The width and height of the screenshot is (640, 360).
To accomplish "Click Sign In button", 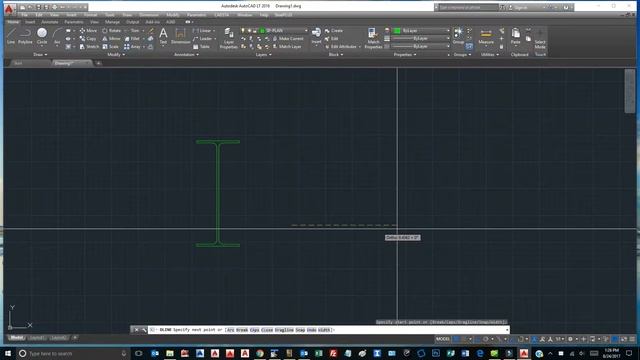I will coord(518,7).
